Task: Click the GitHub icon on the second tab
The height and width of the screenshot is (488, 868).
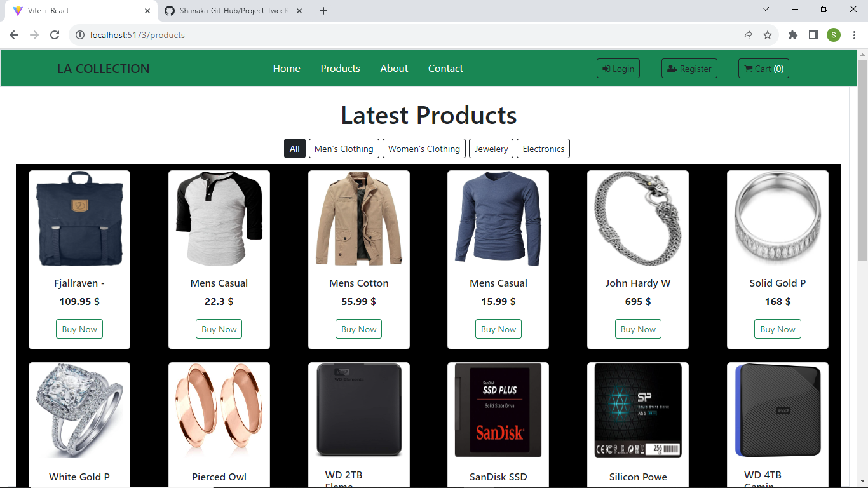Action: pos(169,10)
